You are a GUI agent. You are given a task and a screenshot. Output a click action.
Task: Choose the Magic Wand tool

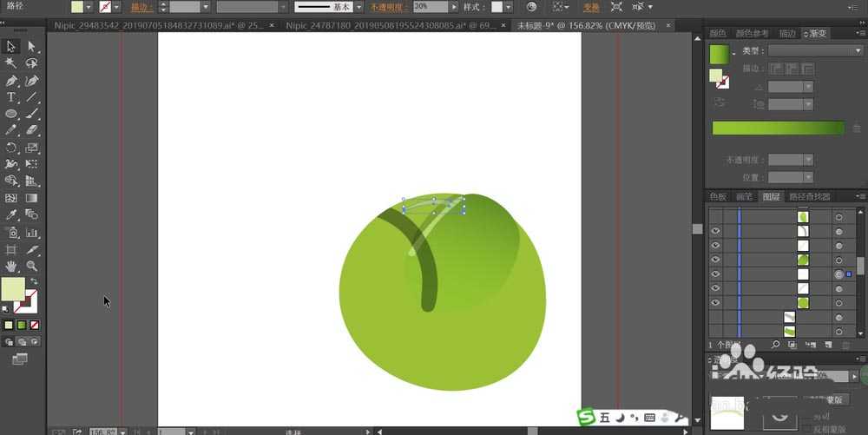(x=11, y=63)
